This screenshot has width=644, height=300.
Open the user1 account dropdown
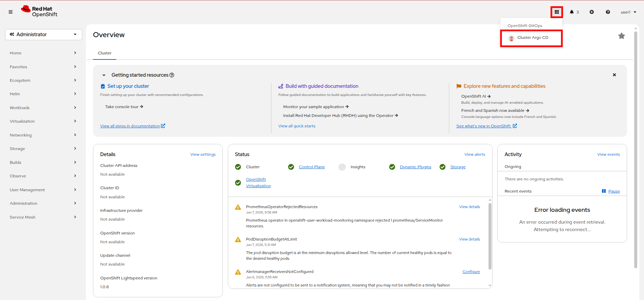(x=628, y=12)
